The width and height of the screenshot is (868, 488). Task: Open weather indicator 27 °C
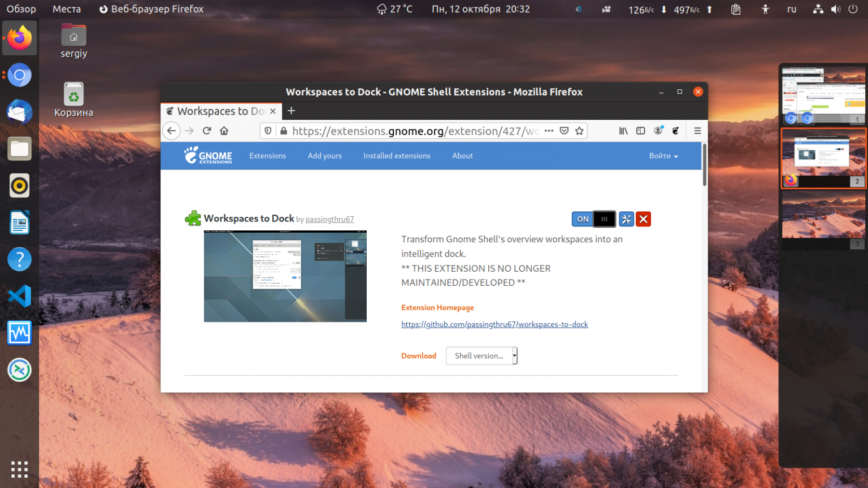point(394,9)
